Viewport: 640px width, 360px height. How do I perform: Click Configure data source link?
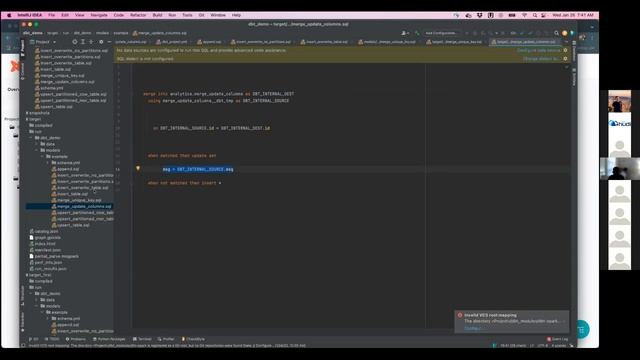coord(538,50)
